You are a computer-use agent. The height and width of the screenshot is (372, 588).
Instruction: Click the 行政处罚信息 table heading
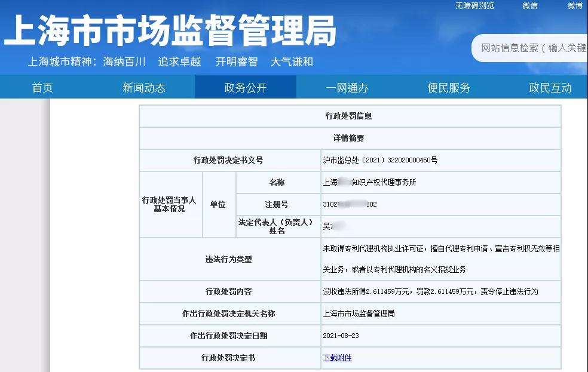349,116
